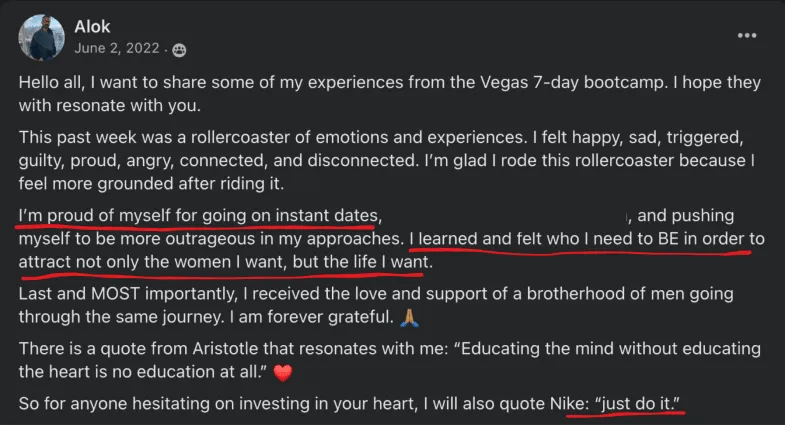Click the praying hands emoji
This screenshot has width=785, height=425.
click(x=410, y=318)
